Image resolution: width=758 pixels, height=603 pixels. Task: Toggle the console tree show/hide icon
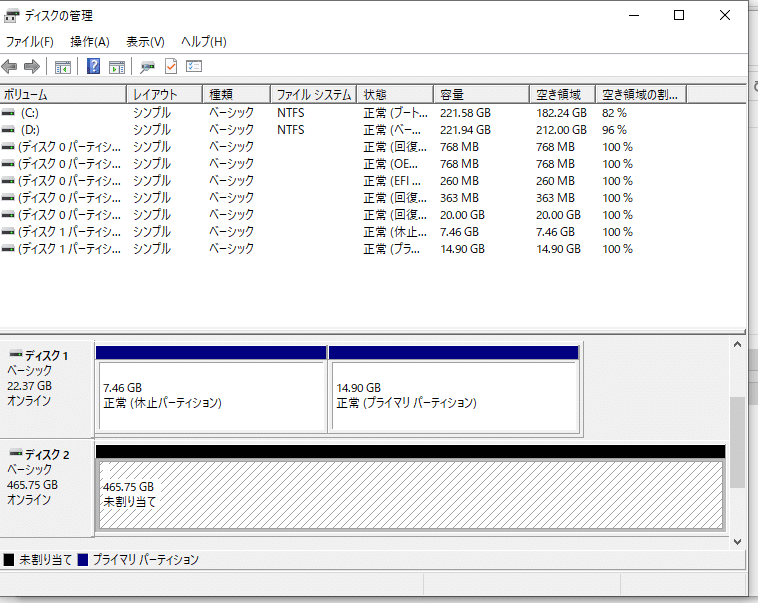(x=63, y=67)
